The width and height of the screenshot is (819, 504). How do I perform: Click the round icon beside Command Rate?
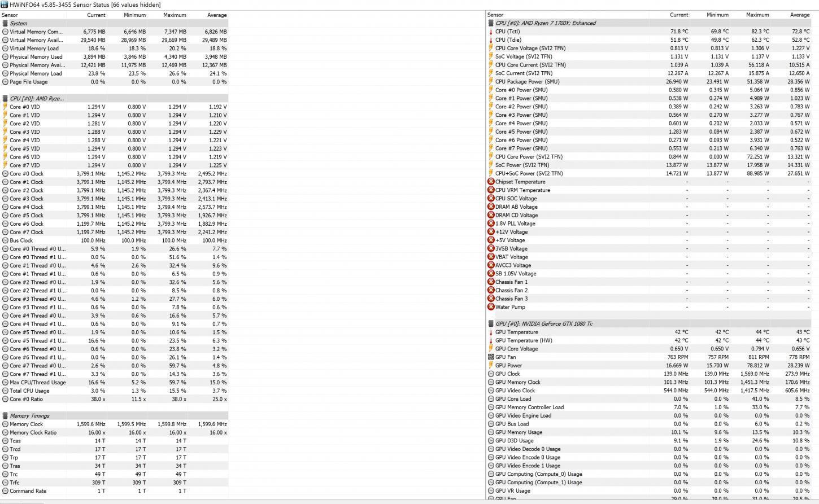[x=5, y=491]
